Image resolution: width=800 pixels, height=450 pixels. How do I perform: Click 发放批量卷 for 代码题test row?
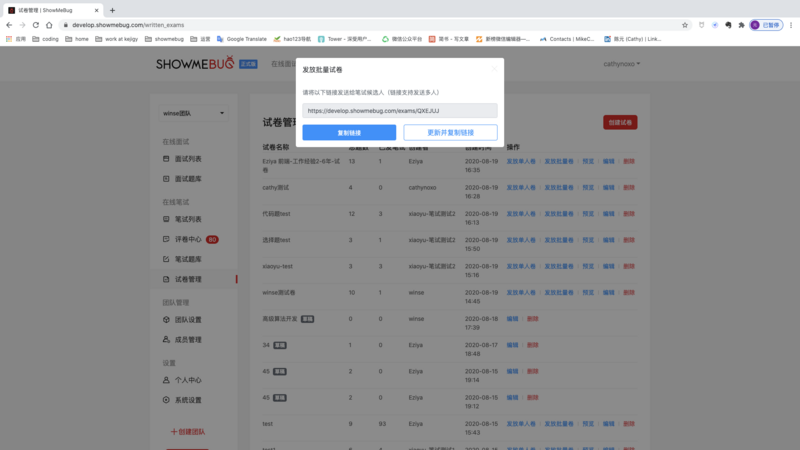[x=559, y=214]
